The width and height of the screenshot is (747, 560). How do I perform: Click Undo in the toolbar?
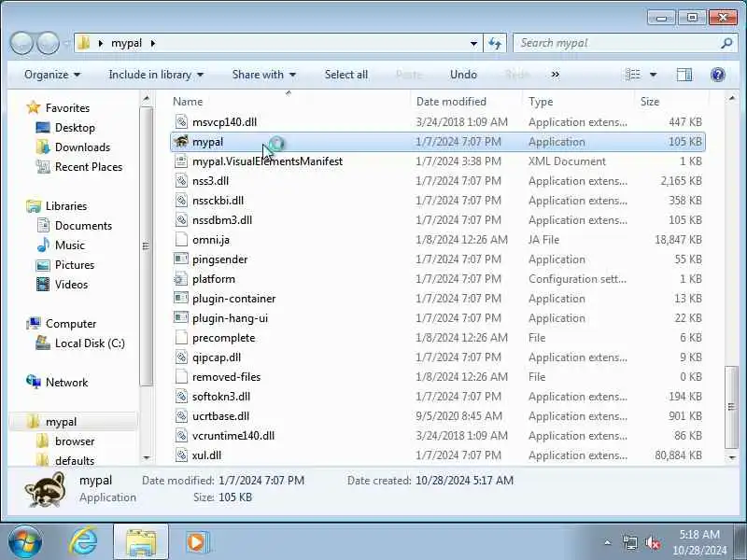tap(463, 75)
